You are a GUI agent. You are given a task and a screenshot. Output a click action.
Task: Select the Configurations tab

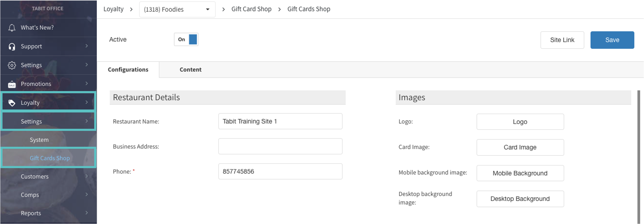pyautogui.click(x=128, y=70)
